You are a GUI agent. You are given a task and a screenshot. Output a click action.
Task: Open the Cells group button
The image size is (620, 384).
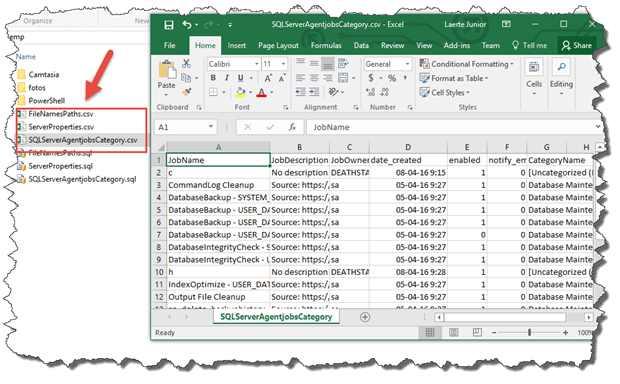pyautogui.click(x=534, y=78)
